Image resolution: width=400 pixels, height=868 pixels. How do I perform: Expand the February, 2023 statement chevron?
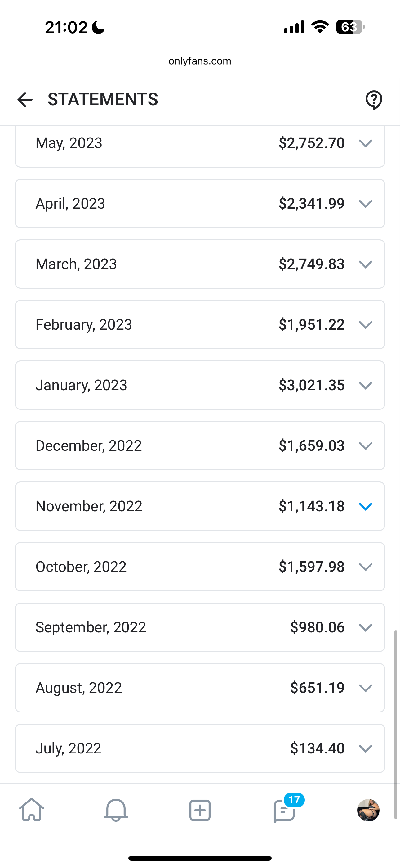365,325
